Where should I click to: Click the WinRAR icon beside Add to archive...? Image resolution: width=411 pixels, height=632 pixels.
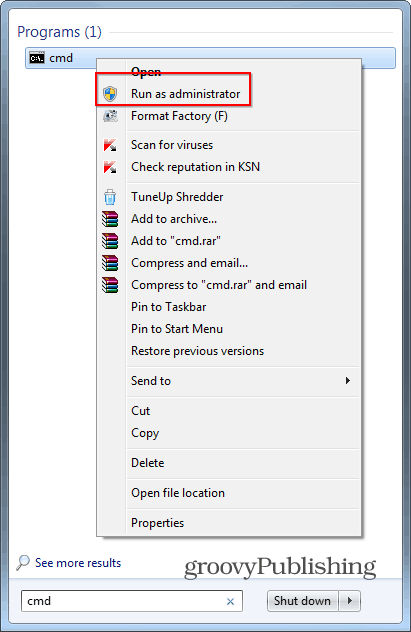click(110, 219)
